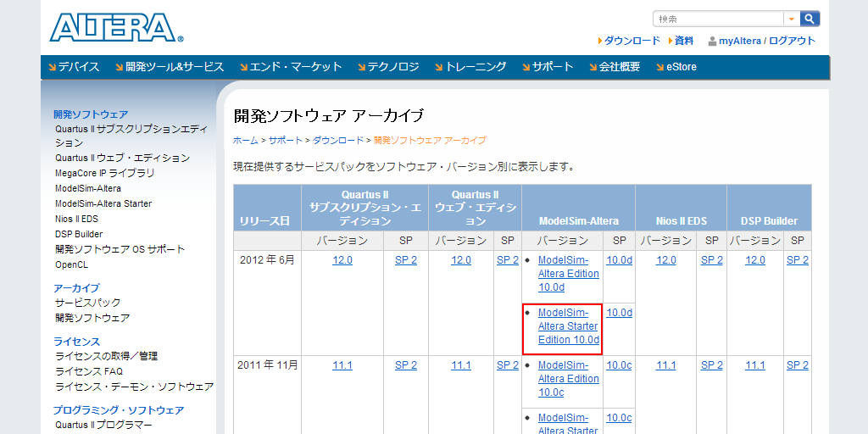Click into the 検索 search field

719,19
